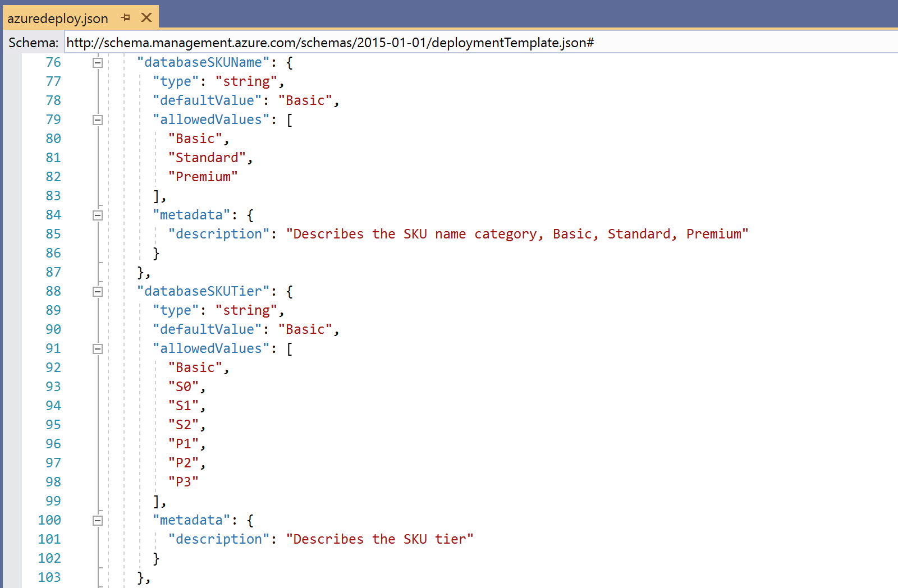Image resolution: width=898 pixels, height=588 pixels.
Task: Click line number 85 in the gutter
Action: coord(53,234)
